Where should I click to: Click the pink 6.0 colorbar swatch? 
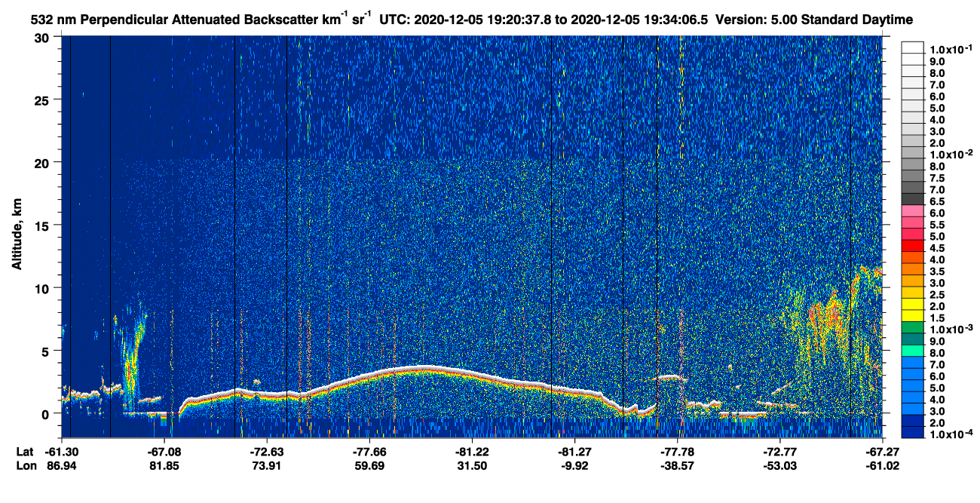912,212
